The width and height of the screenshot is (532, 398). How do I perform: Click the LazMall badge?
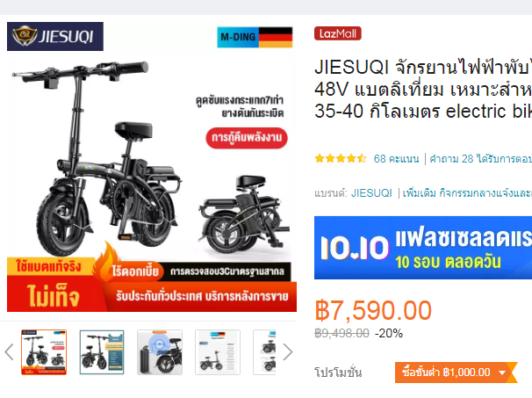point(338,33)
